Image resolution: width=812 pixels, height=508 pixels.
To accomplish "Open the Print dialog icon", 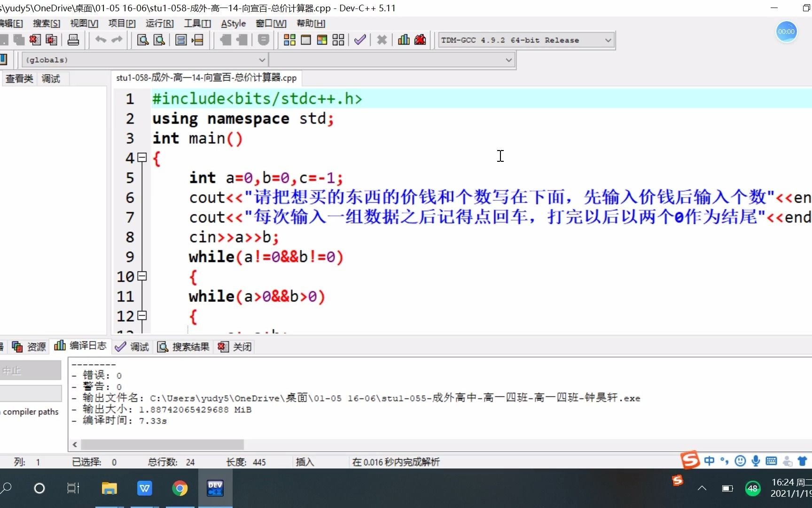I will pos(73,40).
